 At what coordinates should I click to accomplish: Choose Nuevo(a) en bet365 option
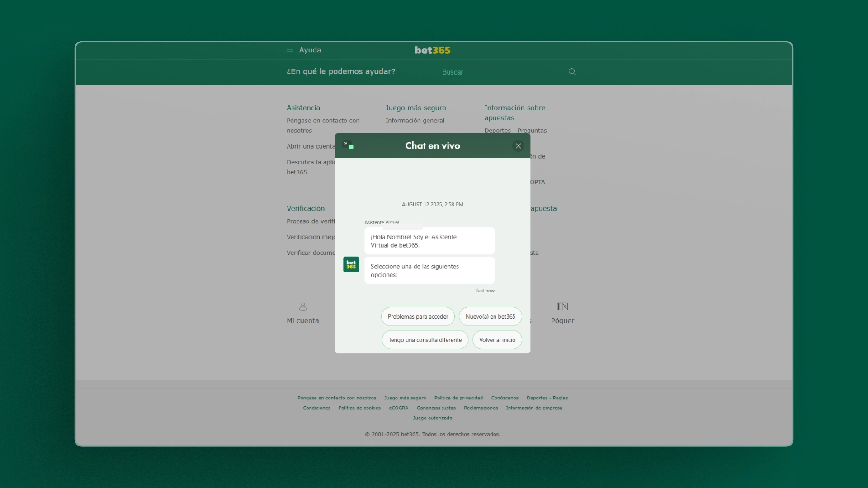coord(491,316)
